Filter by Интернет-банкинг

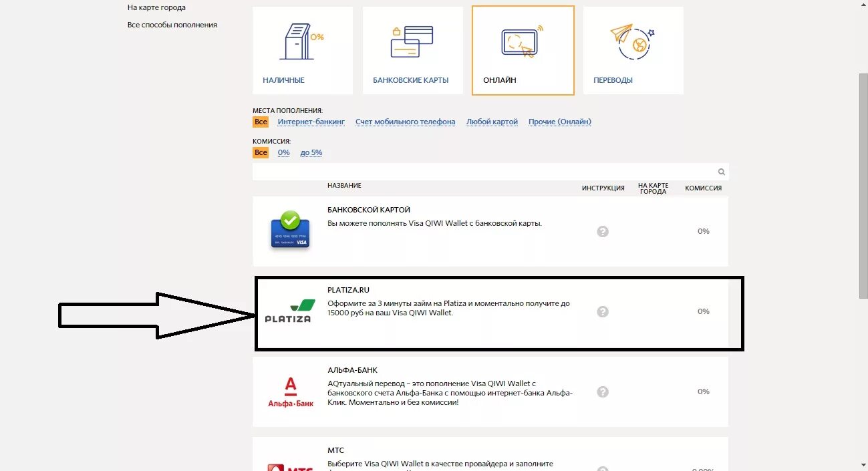pos(311,122)
